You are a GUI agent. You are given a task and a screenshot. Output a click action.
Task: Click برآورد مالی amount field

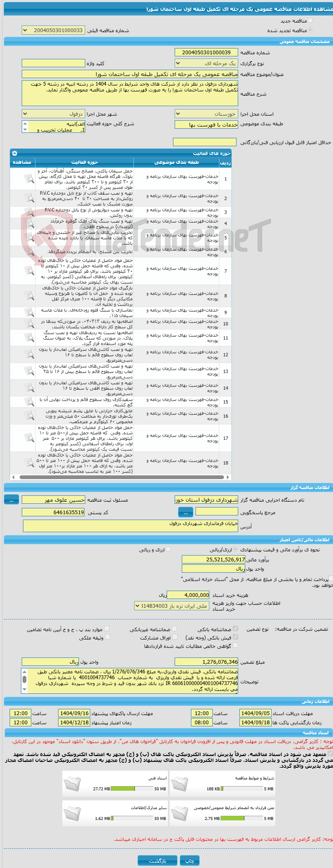pyautogui.click(x=214, y=559)
